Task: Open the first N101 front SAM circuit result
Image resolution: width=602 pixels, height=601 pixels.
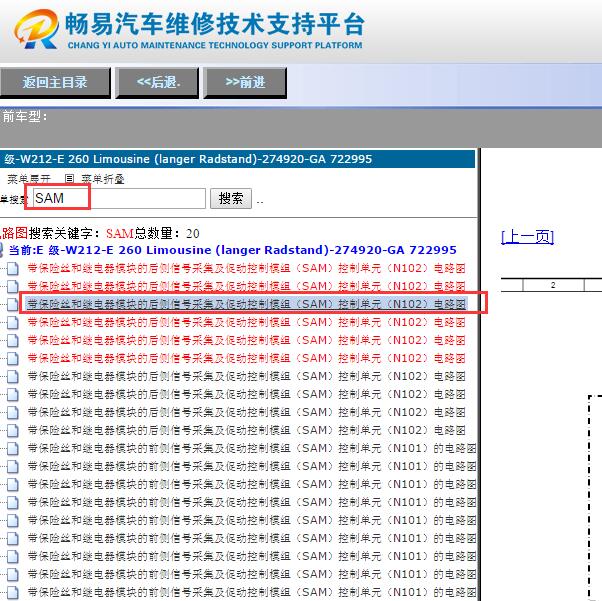Action: tap(252, 448)
